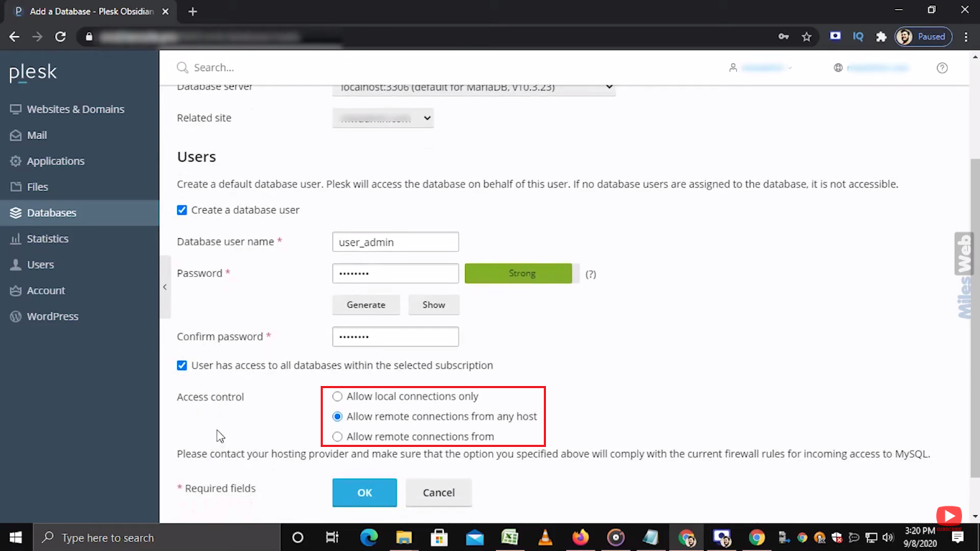Click the Paused profile button in Chrome
980x551 pixels.
click(x=924, y=37)
